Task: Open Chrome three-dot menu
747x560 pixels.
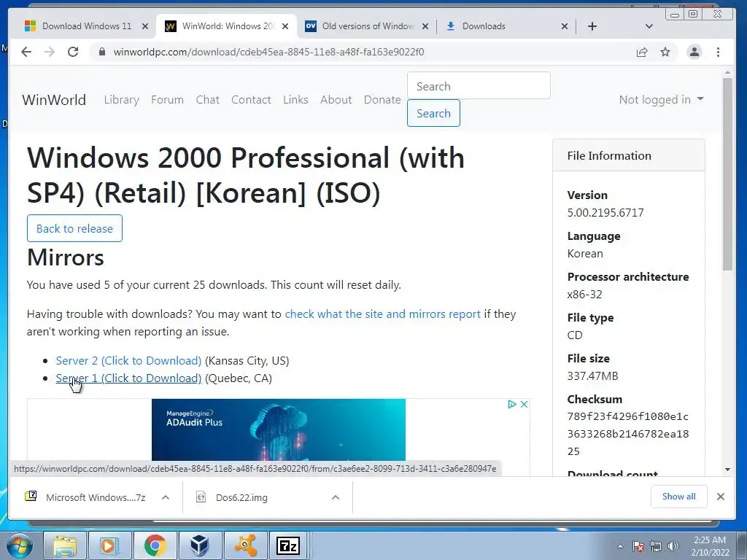Action: click(718, 52)
